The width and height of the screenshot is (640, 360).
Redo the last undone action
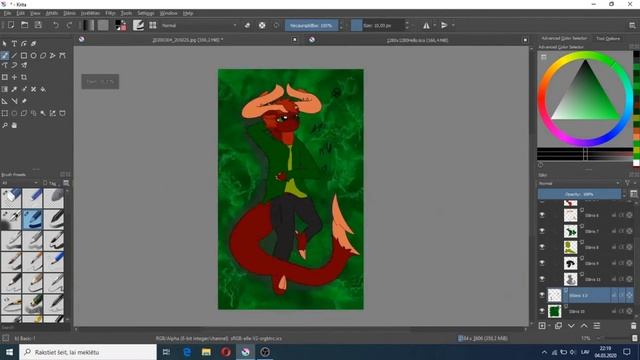[69, 25]
